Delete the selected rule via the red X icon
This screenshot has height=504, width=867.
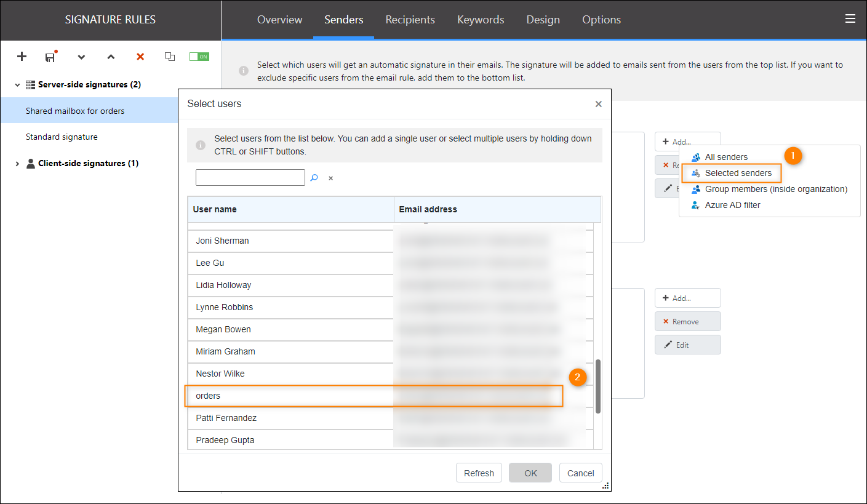140,57
